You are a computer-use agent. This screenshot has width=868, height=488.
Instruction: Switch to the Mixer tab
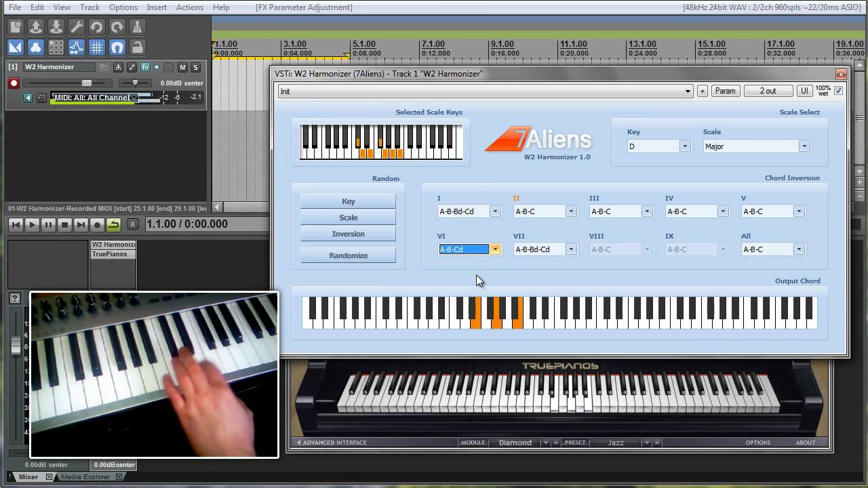click(28, 477)
